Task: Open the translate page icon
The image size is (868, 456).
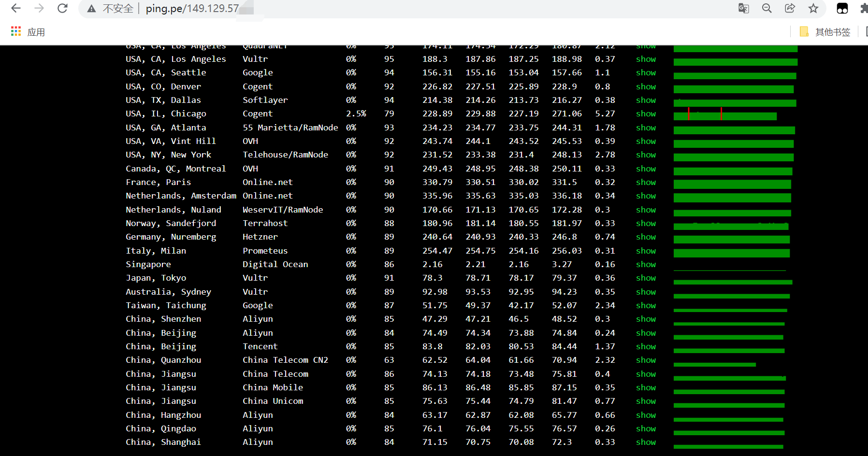Action: pos(743,8)
